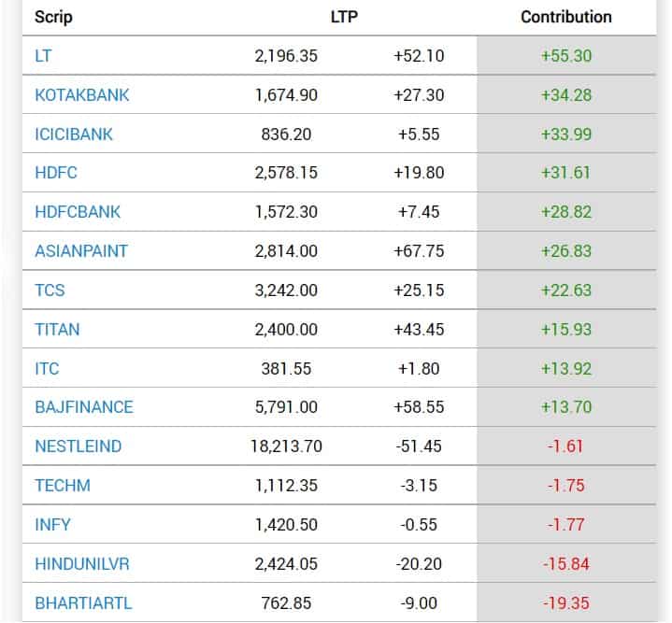The height and width of the screenshot is (623, 672).
Task: Click TCS contribution +22.63
Action: pos(566,290)
